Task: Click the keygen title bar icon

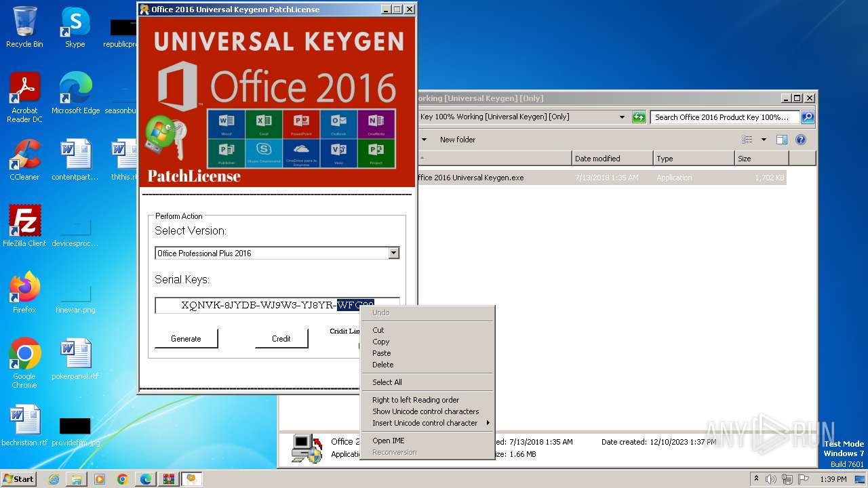Action: (x=144, y=9)
